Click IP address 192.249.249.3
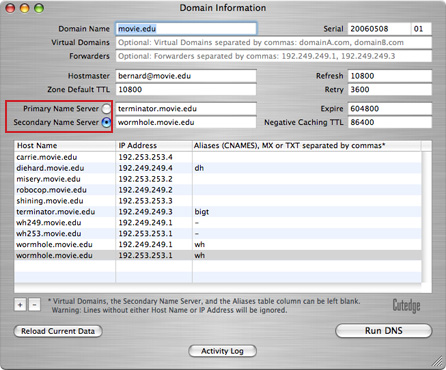Screen dimensions: 446x370 145,212
